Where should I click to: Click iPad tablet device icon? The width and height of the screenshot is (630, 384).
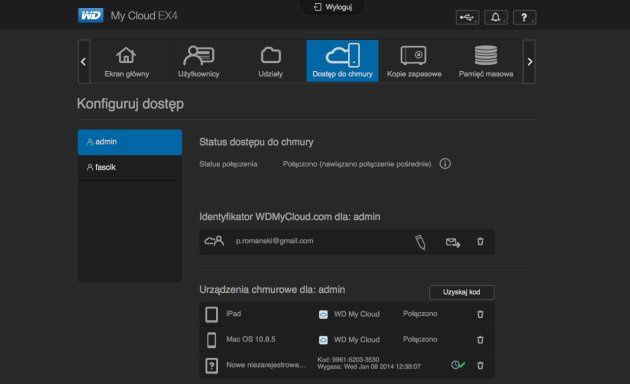[x=211, y=315]
